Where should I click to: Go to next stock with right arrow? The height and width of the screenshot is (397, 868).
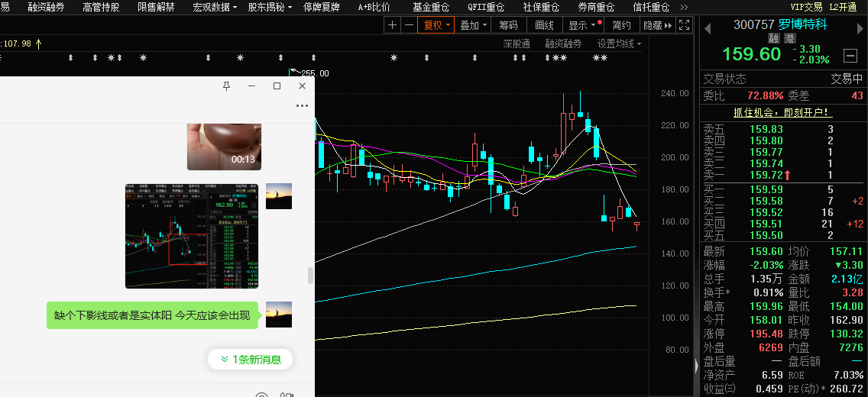pos(859,28)
